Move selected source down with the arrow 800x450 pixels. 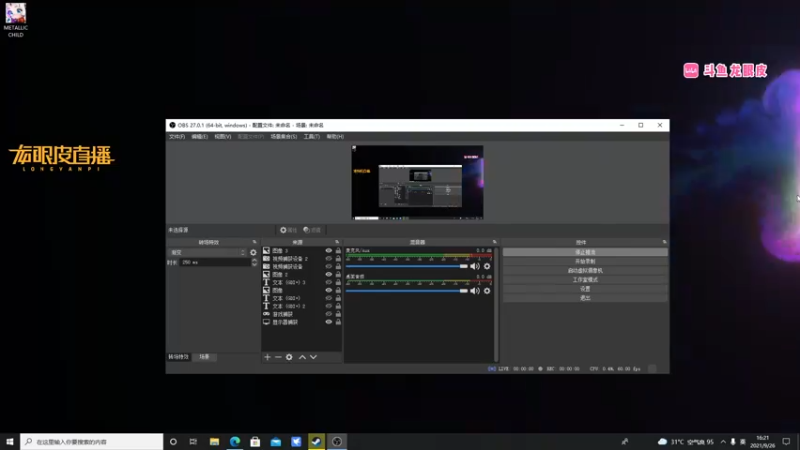tap(313, 357)
